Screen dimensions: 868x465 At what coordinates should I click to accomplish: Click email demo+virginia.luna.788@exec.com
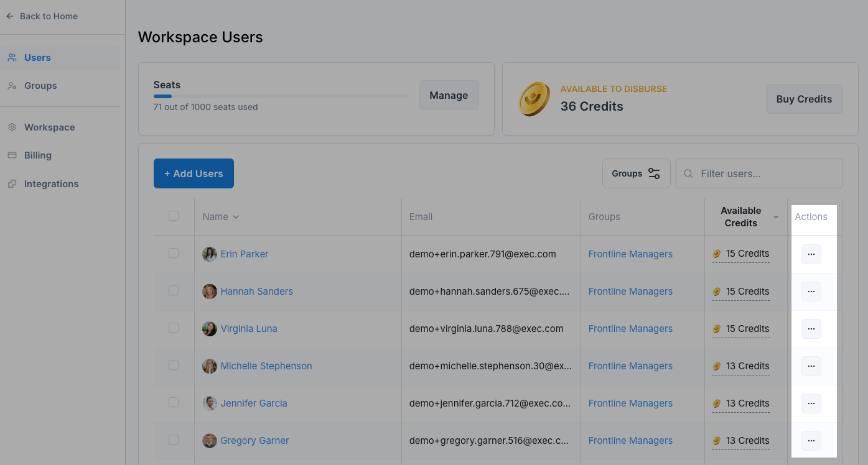[x=486, y=329]
